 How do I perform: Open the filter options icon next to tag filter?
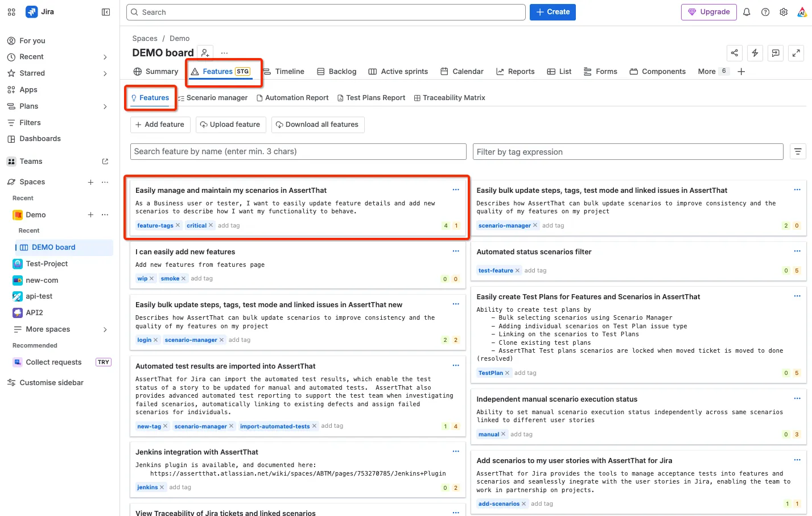798,151
